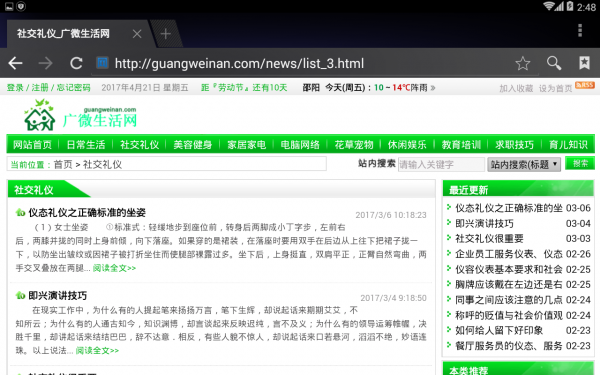Click 首页 in the breadcrumb

(x=63, y=165)
